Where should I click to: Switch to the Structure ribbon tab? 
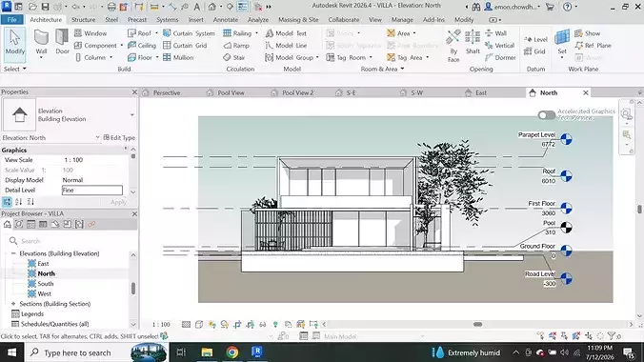(84, 19)
